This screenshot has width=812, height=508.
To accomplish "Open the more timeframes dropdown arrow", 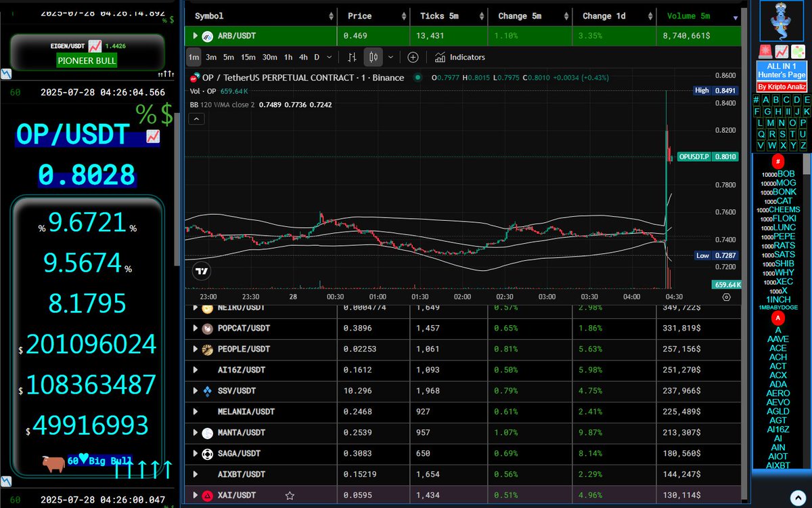I will pos(329,58).
